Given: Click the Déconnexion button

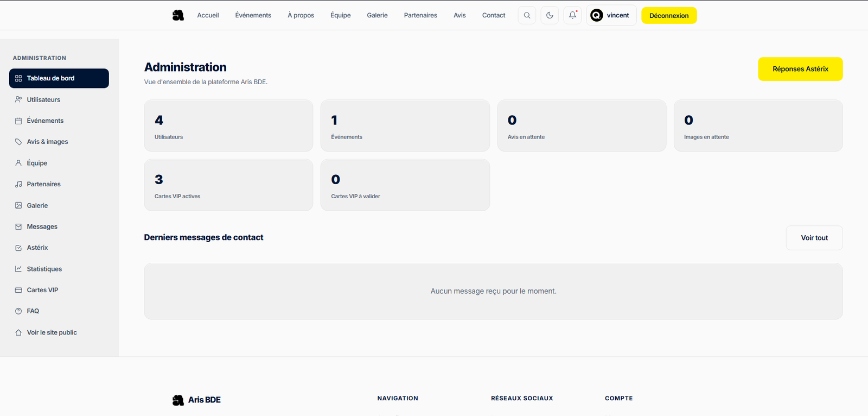Looking at the screenshot, I should click(x=669, y=15).
